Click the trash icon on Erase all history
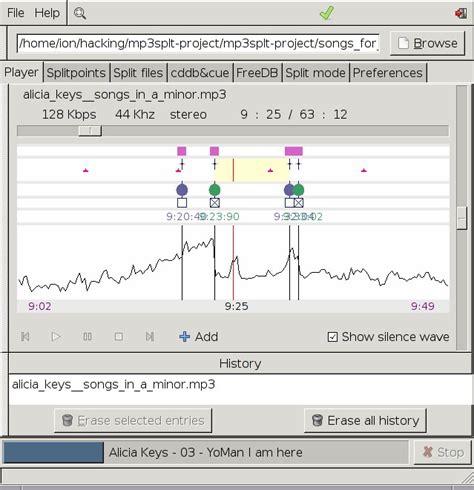The width and height of the screenshot is (474, 490). [317, 420]
